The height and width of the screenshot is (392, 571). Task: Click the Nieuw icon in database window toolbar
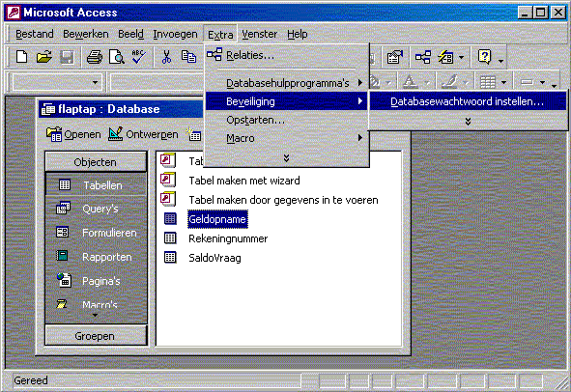[x=194, y=134]
